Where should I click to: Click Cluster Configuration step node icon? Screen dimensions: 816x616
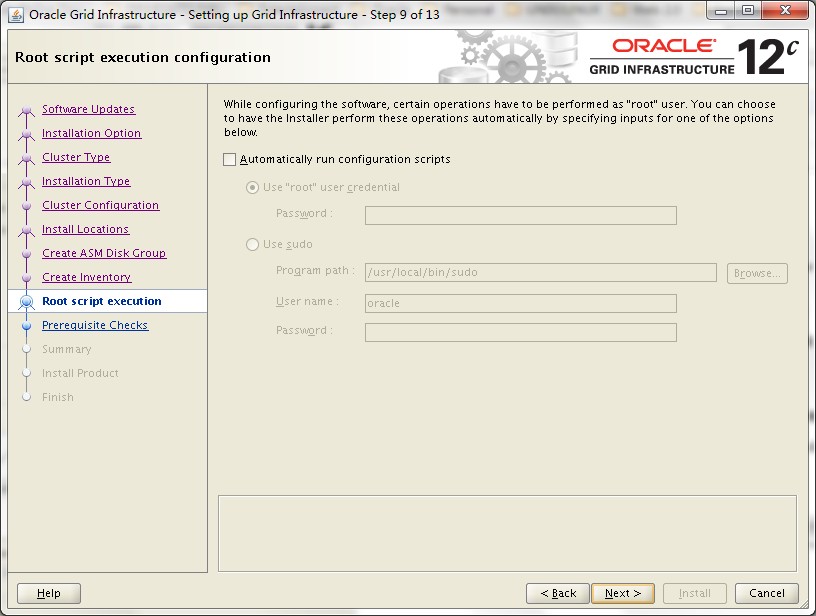point(27,206)
